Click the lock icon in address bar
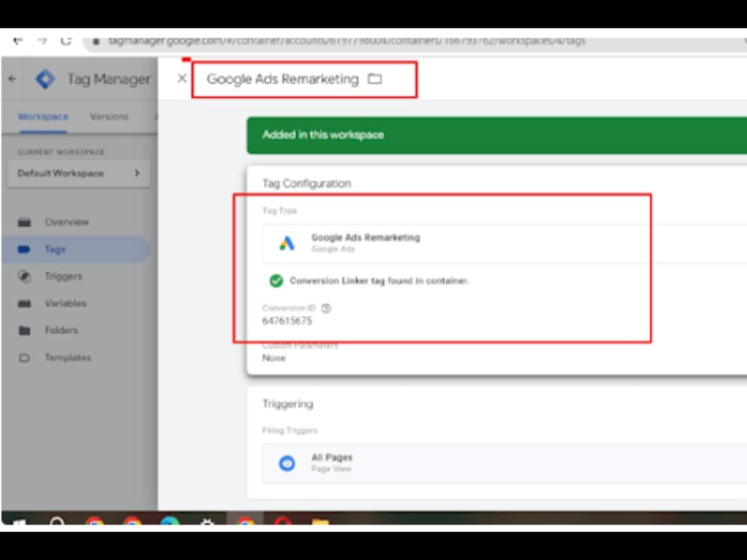 96,41
